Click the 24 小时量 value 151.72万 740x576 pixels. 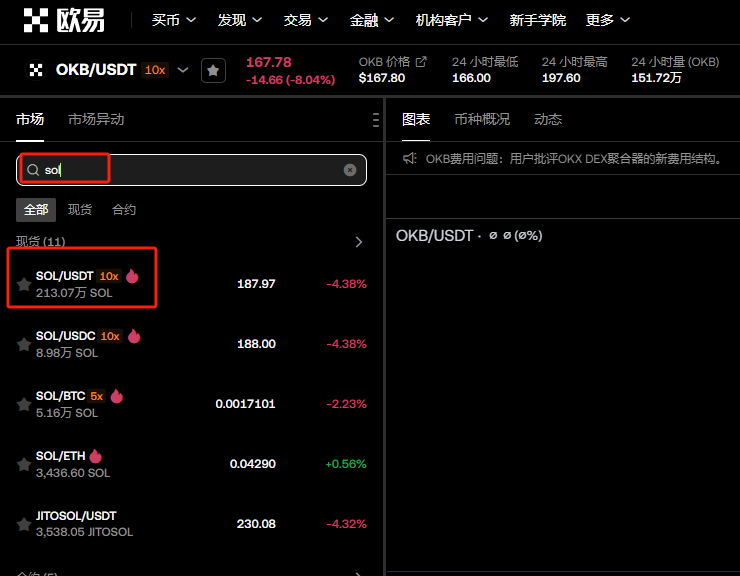(656, 78)
